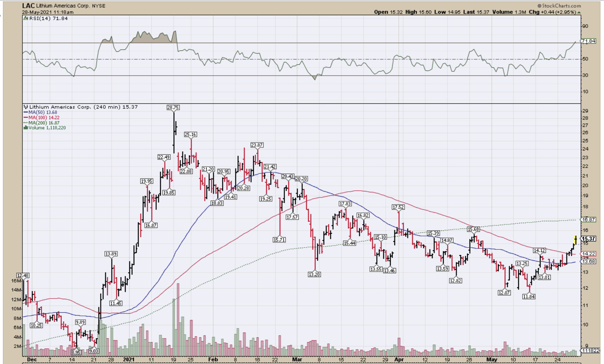Image resolution: width=604 pixels, height=364 pixels.
Task: Click the 19.95 price label
Action: click(147, 181)
